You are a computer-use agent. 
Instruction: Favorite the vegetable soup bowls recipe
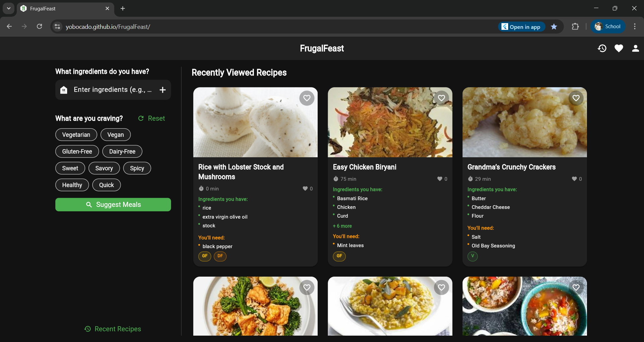(576, 287)
